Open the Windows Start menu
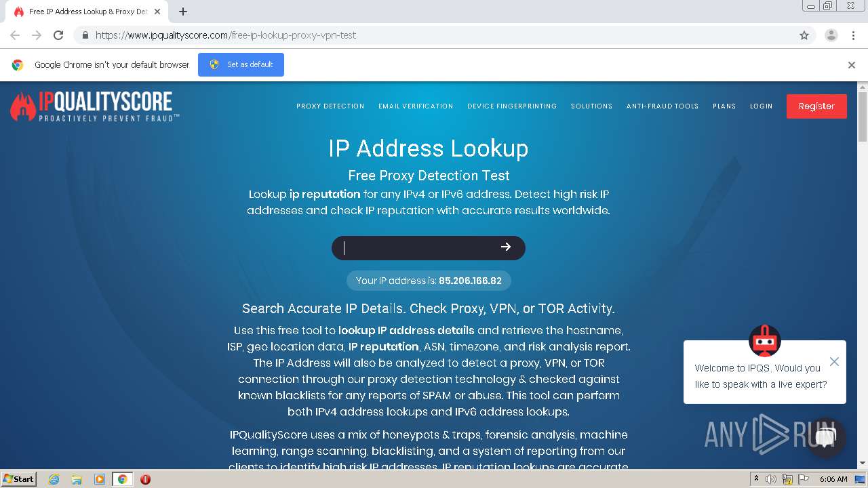 tap(19, 479)
